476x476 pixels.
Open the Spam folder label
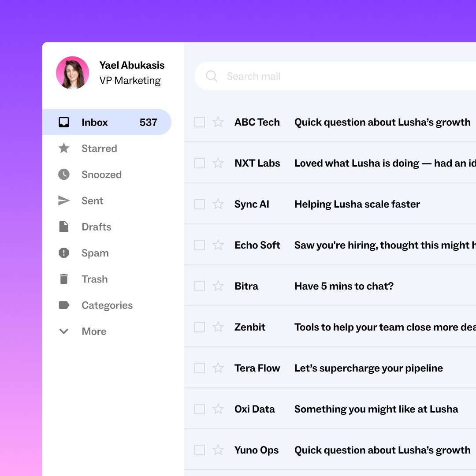(95, 253)
